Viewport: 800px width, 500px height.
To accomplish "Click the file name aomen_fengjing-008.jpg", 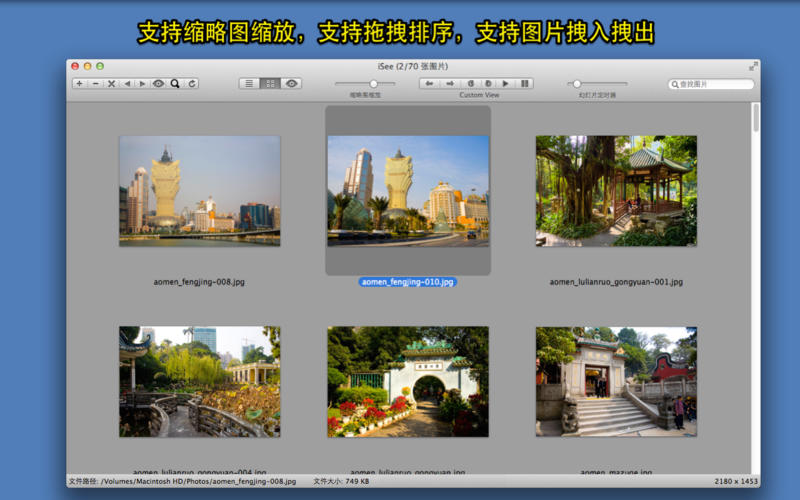I will [199, 282].
